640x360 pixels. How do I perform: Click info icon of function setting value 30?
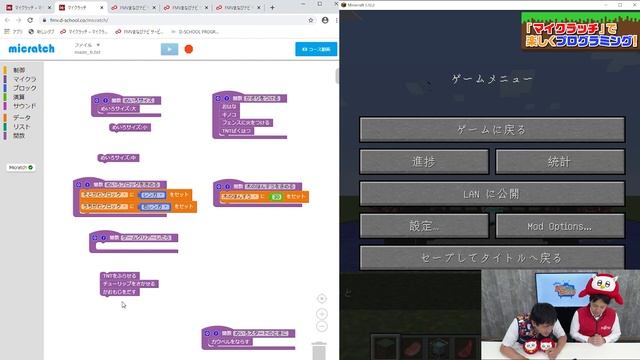[227, 186]
